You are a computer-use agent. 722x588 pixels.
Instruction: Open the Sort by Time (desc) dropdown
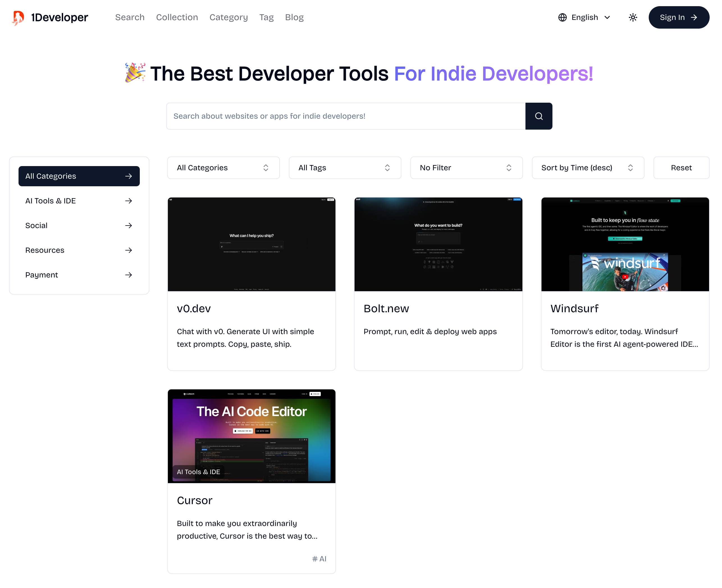click(588, 168)
